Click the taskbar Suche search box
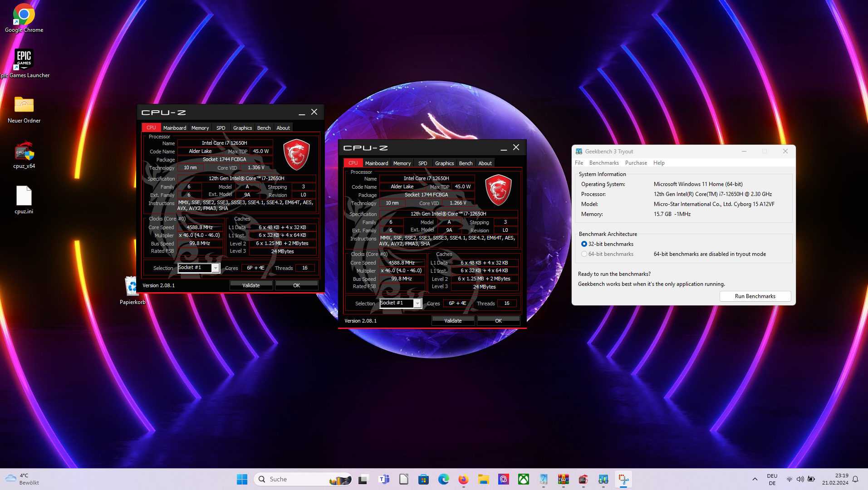Screen dimensions: 868x490 click(x=303, y=479)
